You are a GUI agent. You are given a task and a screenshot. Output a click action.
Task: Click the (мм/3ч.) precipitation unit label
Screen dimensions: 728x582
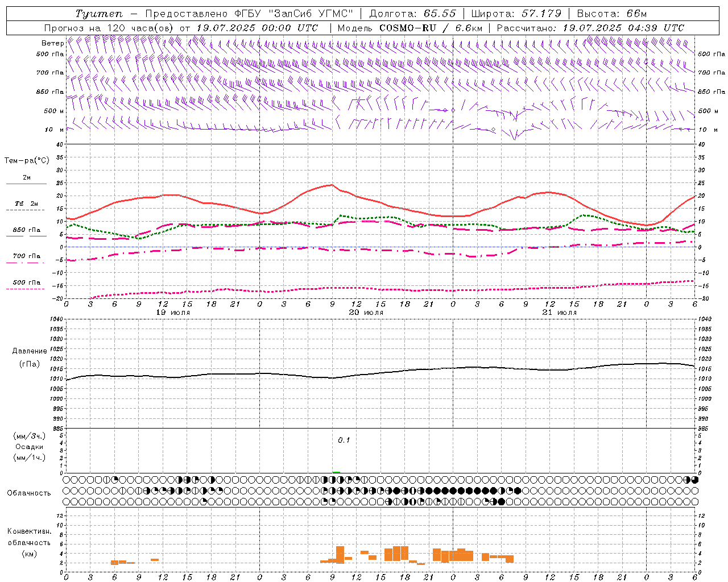point(30,436)
